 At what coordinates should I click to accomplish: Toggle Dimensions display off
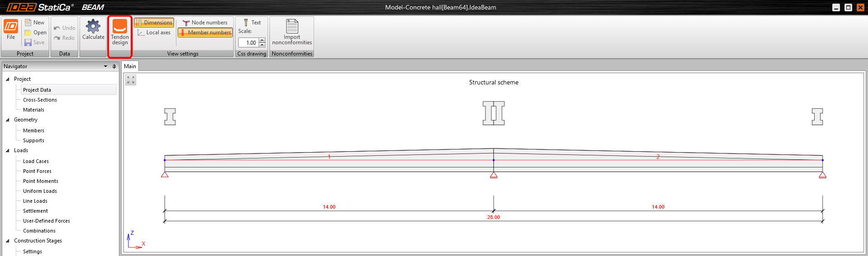pyautogui.click(x=154, y=23)
